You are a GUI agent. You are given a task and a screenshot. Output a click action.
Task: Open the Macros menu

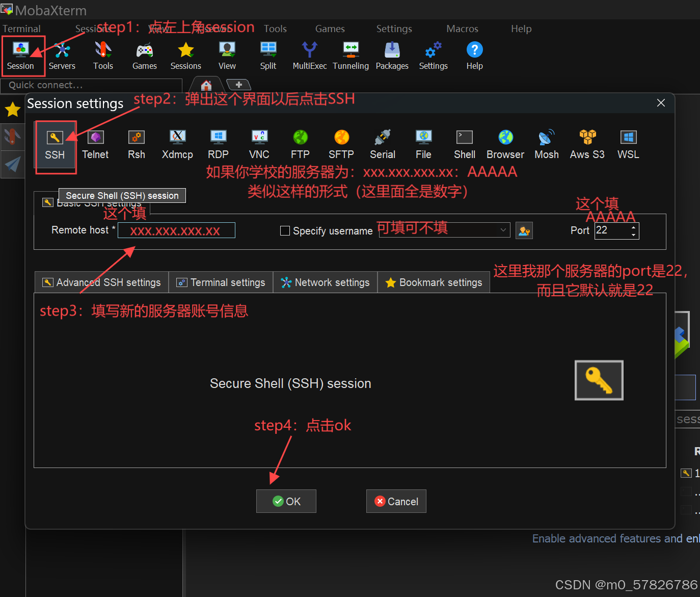pyautogui.click(x=463, y=29)
